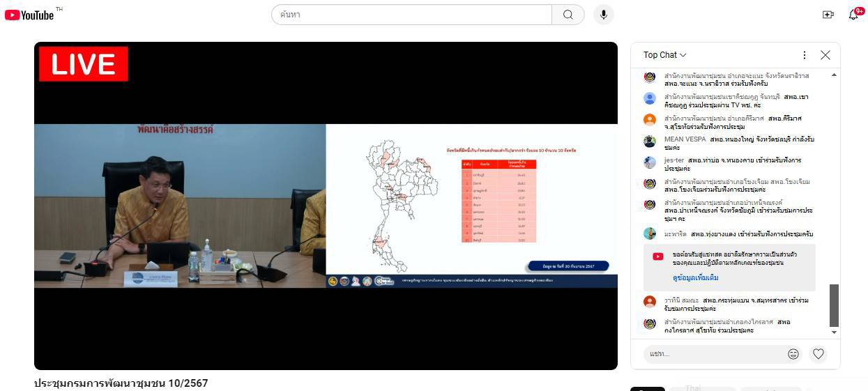Viewport: 868px width, 391px height.
Task: Close the live chat panel
Action: 825,55
